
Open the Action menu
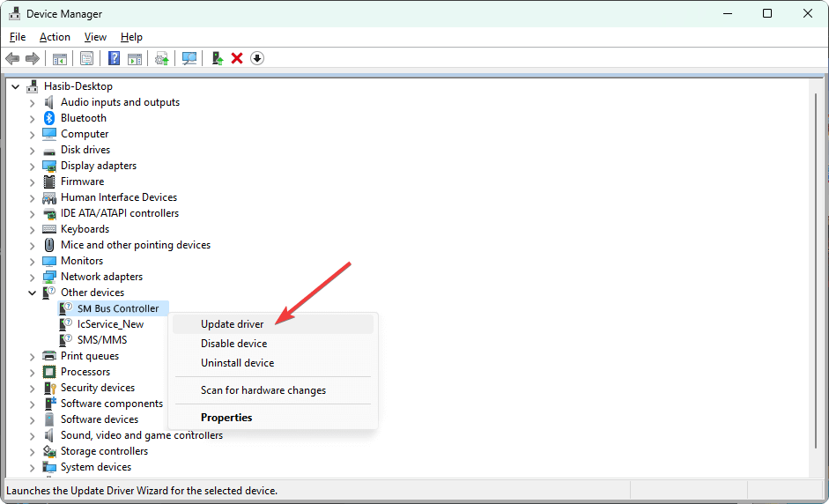click(x=55, y=37)
